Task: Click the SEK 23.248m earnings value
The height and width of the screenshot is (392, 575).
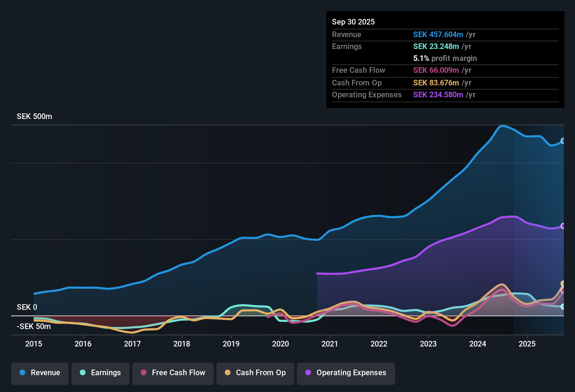Action: [436, 46]
